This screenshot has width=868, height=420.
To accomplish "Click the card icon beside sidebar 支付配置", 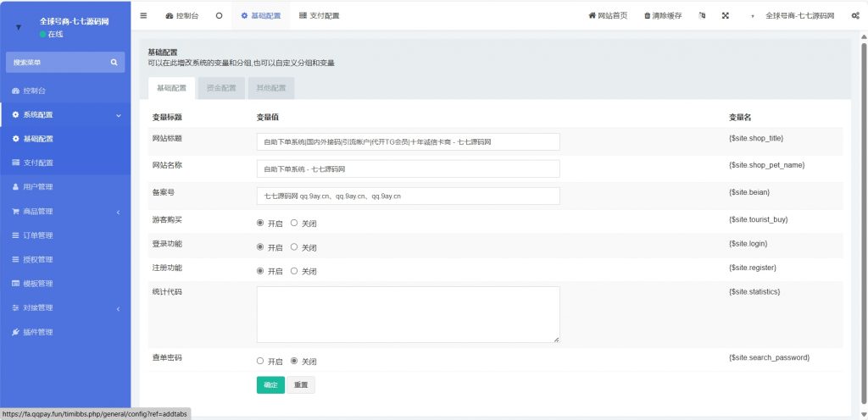I will [x=15, y=163].
